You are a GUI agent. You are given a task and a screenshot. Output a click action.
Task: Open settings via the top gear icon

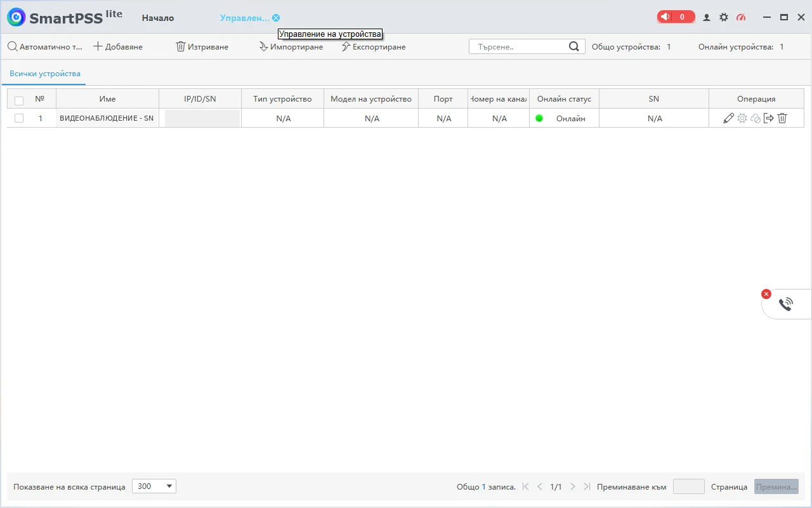[x=724, y=18]
